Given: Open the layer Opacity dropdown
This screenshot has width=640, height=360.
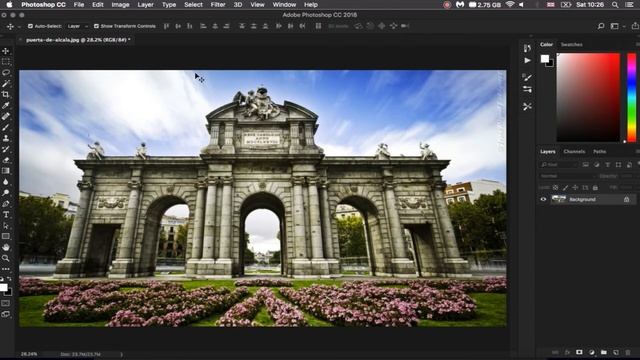Looking at the screenshot, I should [629, 176].
